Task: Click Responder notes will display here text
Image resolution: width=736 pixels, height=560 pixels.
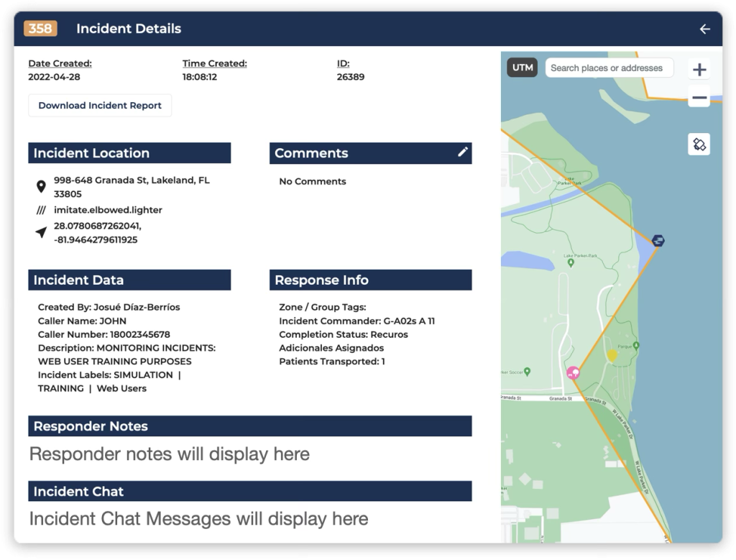Action: click(x=170, y=454)
